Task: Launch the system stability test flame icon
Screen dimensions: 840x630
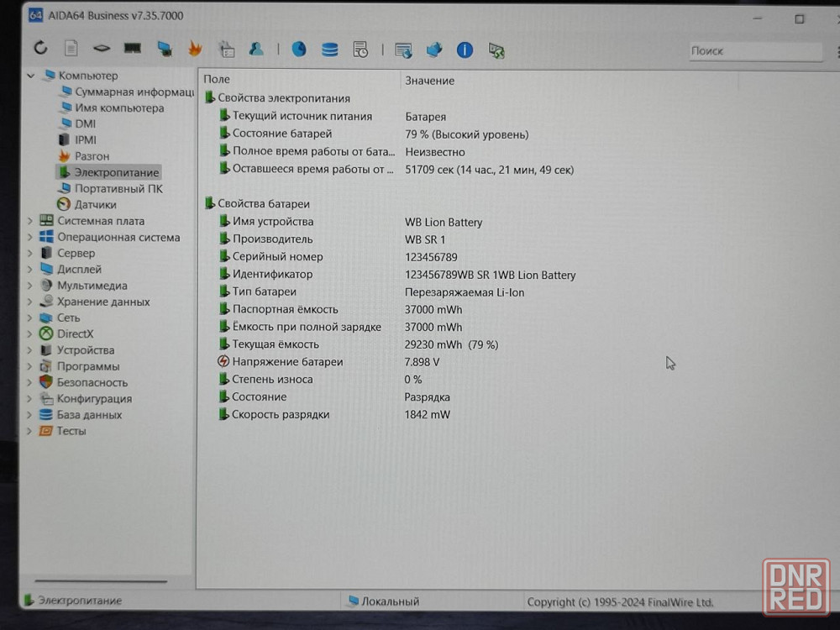Action: pos(195,49)
